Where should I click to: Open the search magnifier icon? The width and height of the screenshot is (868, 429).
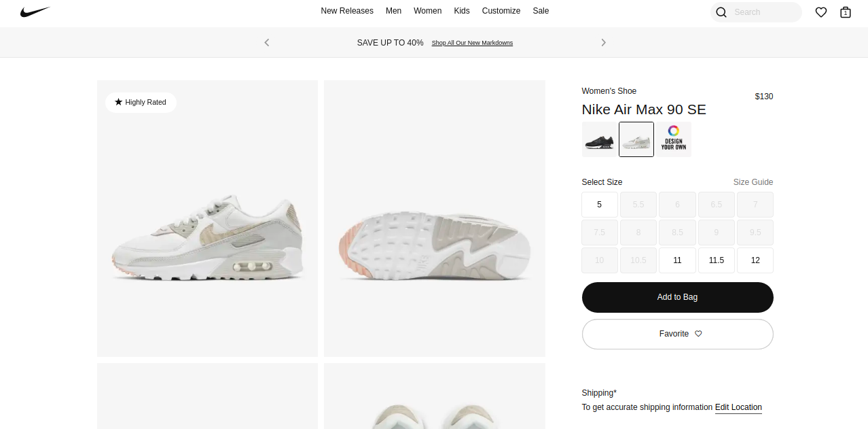721,12
